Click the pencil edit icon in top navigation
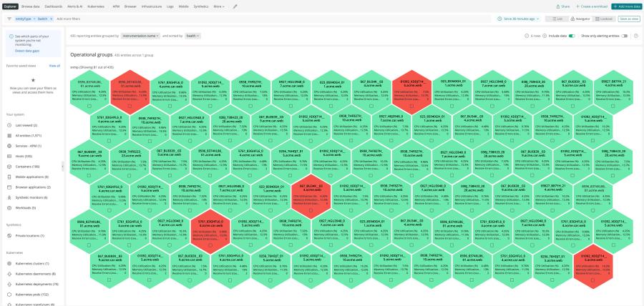The image size is (644, 306). [235, 6]
